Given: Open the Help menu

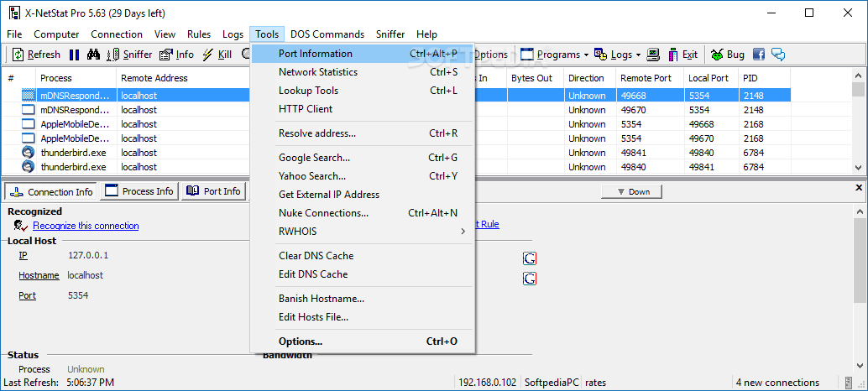Looking at the screenshot, I should [426, 34].
